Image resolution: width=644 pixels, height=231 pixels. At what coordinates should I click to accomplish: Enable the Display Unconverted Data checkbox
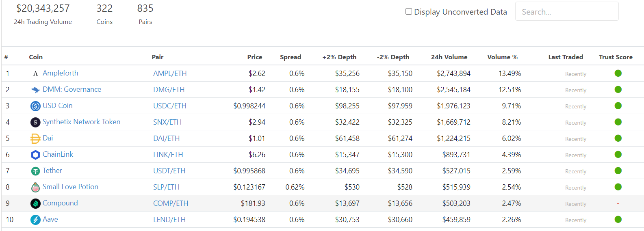click(409, 11)
